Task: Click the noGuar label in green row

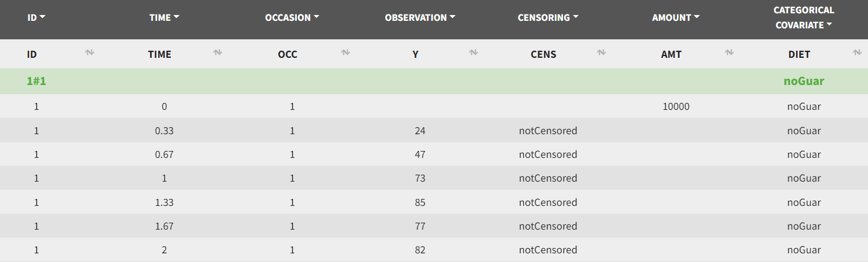Action: pyautogui.click(x=803, y=82)
